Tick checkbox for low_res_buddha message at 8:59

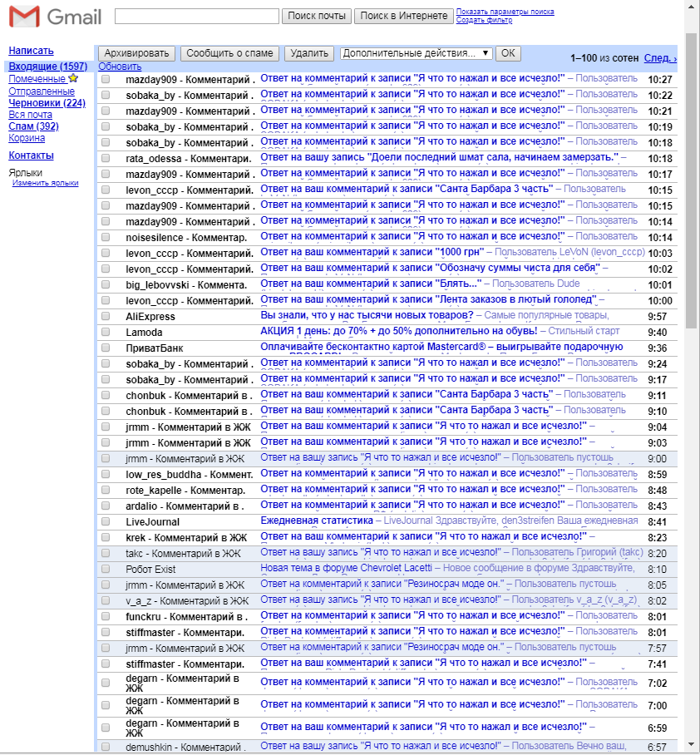[x=106, y=474]
